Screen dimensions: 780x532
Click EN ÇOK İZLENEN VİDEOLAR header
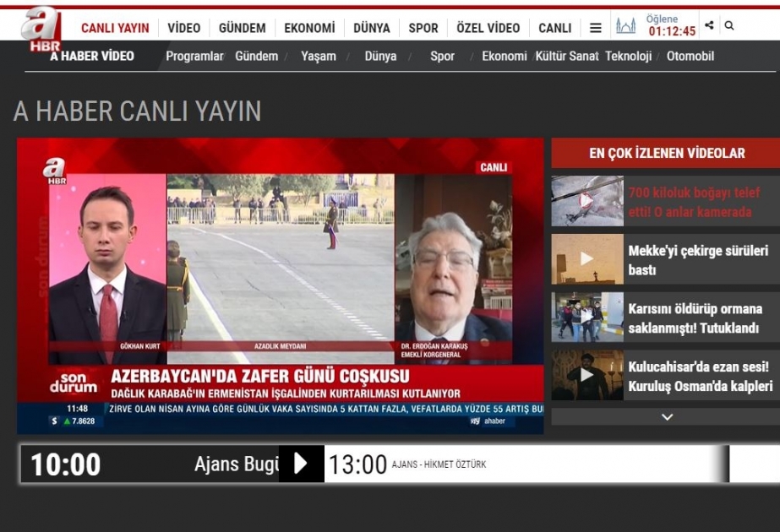667,153
